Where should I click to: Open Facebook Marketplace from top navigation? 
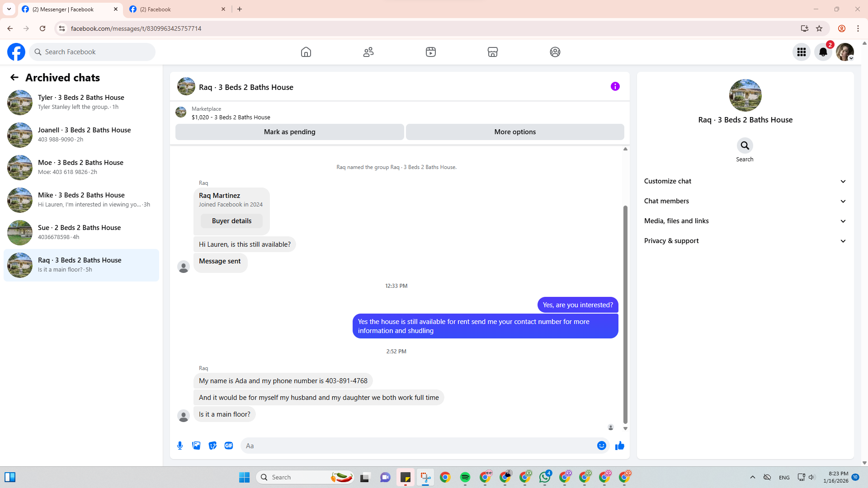492,52
